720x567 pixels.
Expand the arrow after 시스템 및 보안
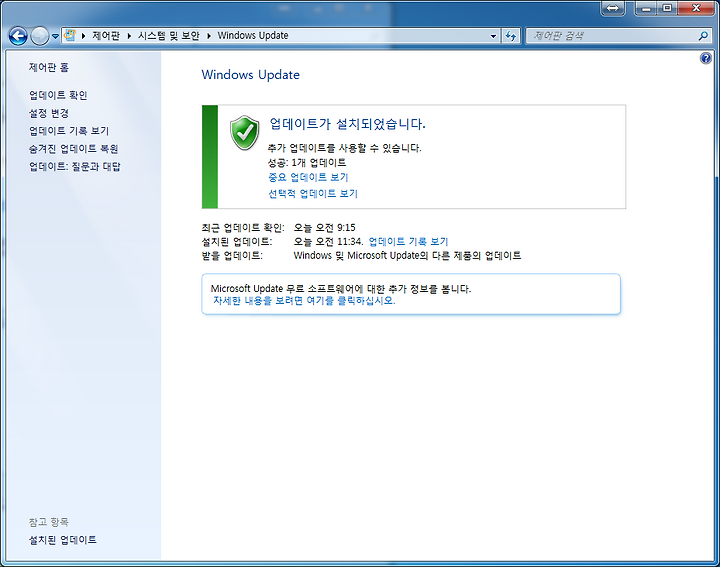click(x=208, y=36)
